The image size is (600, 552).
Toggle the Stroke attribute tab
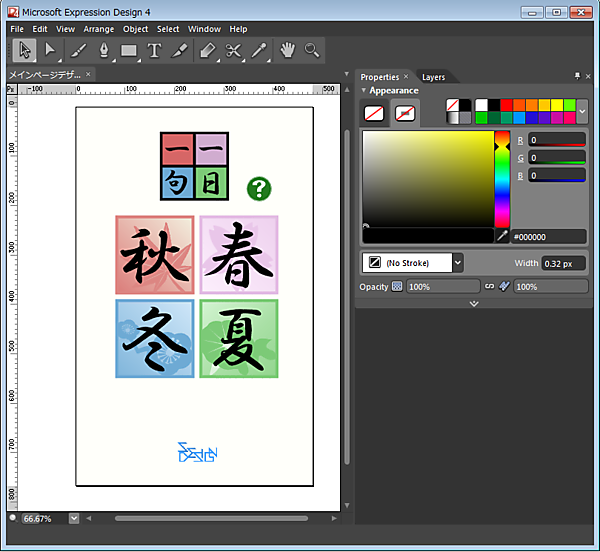pyautogui.click(x=405, y=113)
